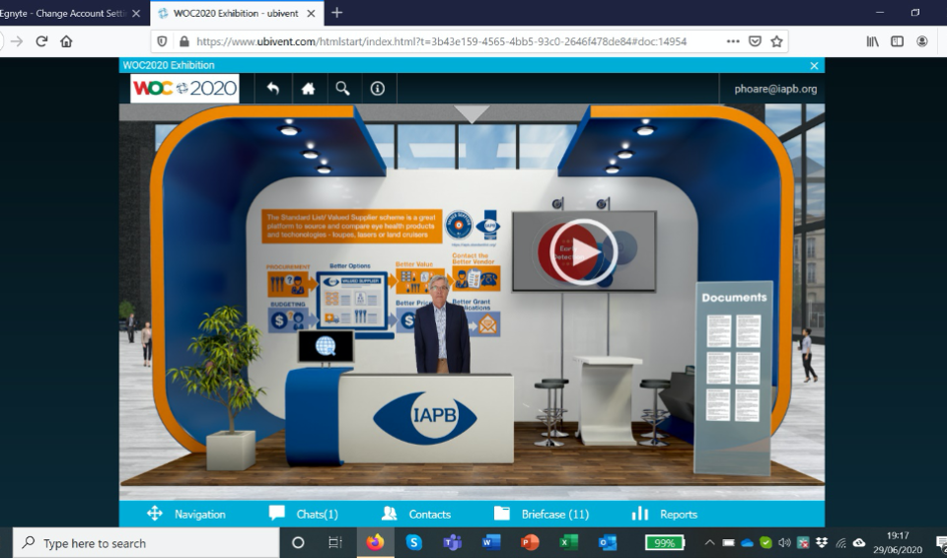
Task: Click the booth representative avatar
Action: click(x=441, y=324)
